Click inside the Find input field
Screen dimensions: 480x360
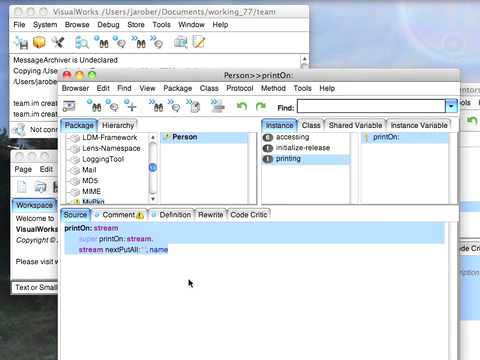click(x=371, y=106)
